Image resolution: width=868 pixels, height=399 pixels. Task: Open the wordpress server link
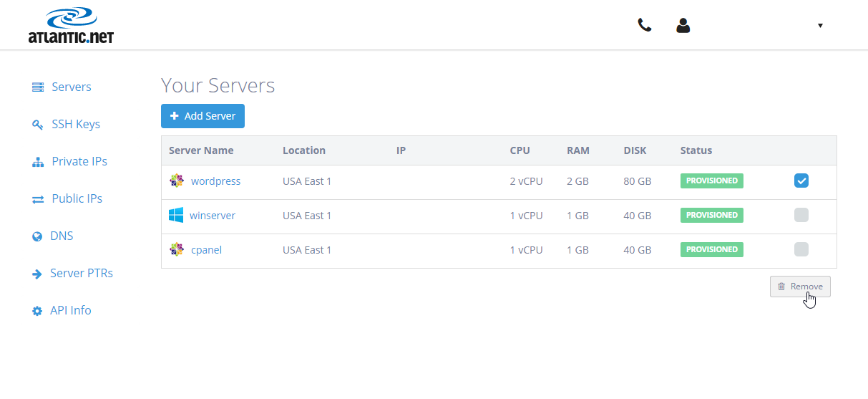pos(215,181)
